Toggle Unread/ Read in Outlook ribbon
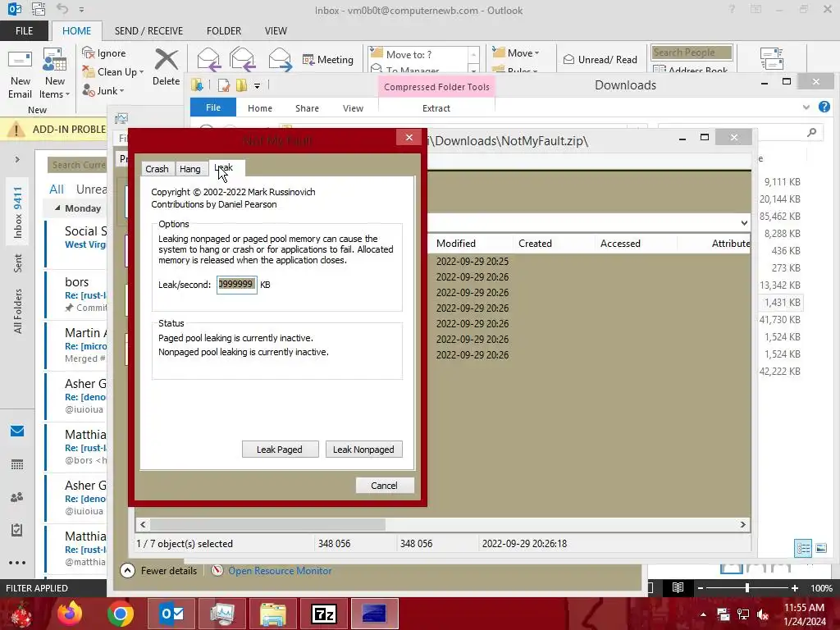The width and height of the screenshot is (840, 630). pos(600,59)
